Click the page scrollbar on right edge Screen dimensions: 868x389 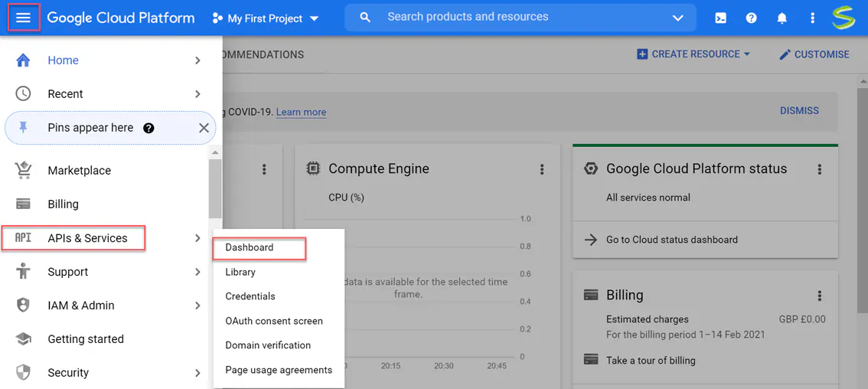point(863,200)
